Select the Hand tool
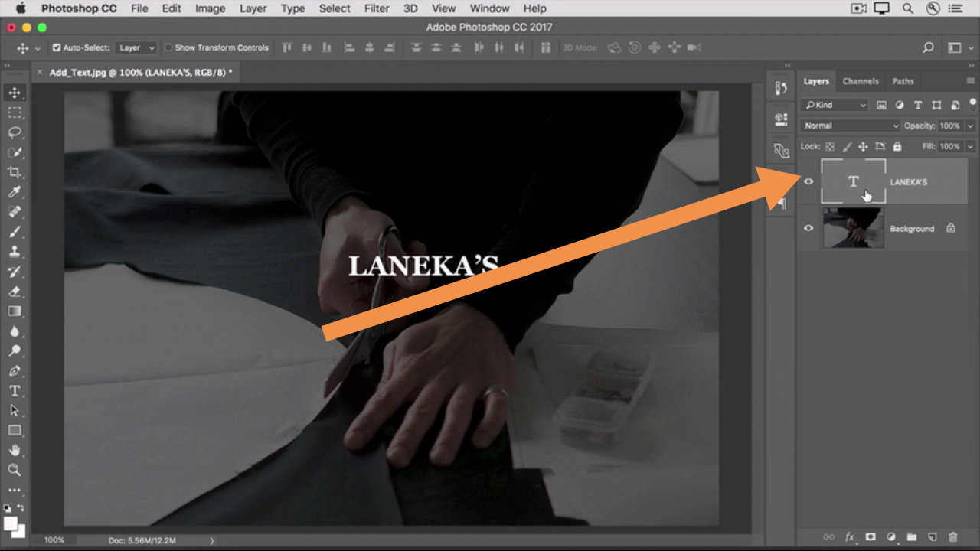The height and width of the screenshot is (551, 980). 15,450
